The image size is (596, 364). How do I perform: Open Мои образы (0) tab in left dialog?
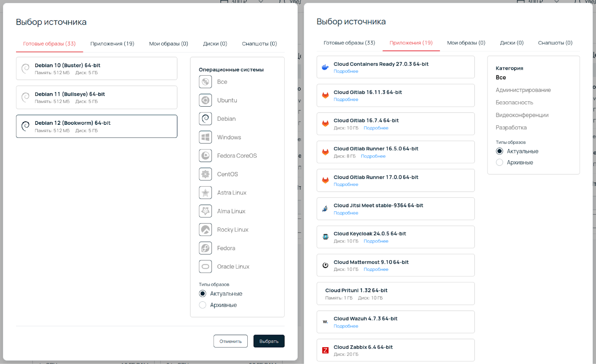click(168, 44)
